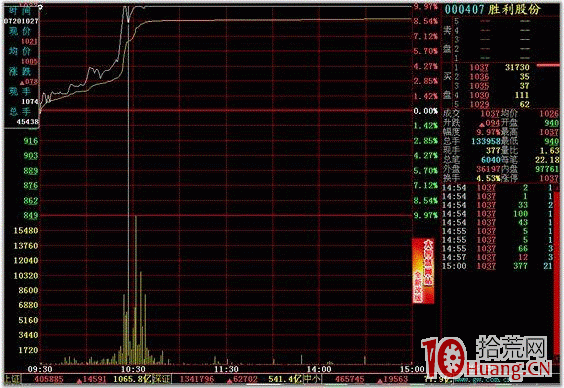564x388 pixels.
Task: Click Shenzhen turnover 541.4亿
Action: coord(285,379)
